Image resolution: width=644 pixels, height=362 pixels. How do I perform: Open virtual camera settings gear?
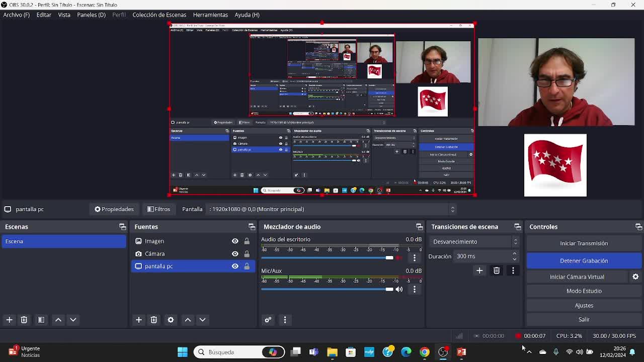[635, 277]
